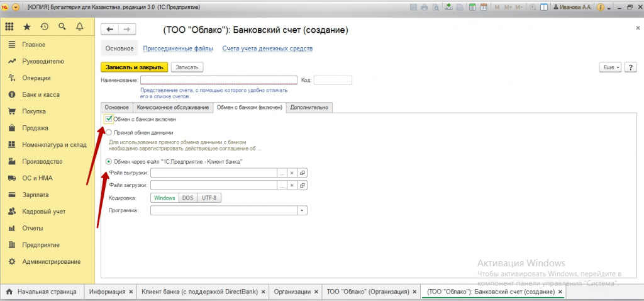Select Обмен через файл radio option
The width and height of the screenshot is (644, 301).
109,162
